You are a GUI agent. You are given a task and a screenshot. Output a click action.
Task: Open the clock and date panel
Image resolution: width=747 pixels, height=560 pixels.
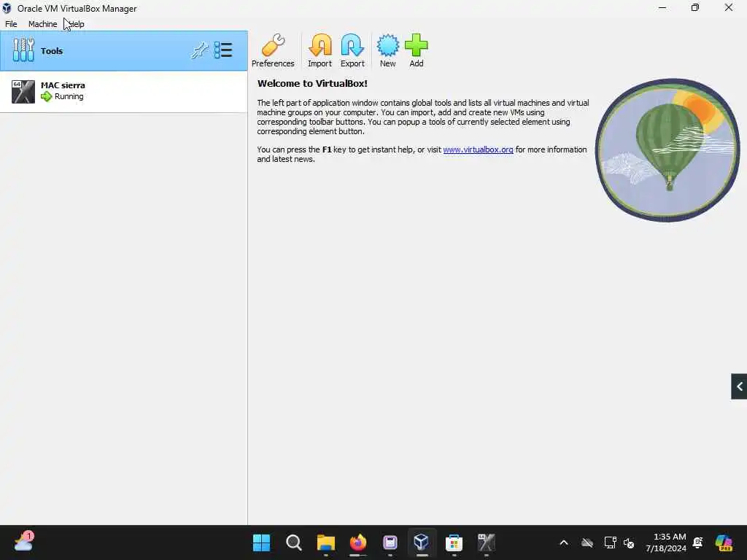(x=665, y=542)
